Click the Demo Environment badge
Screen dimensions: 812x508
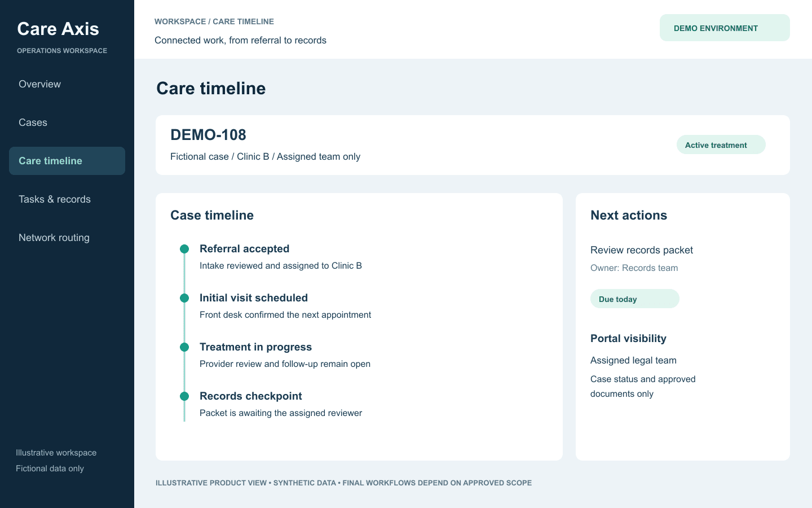point(725,28)
